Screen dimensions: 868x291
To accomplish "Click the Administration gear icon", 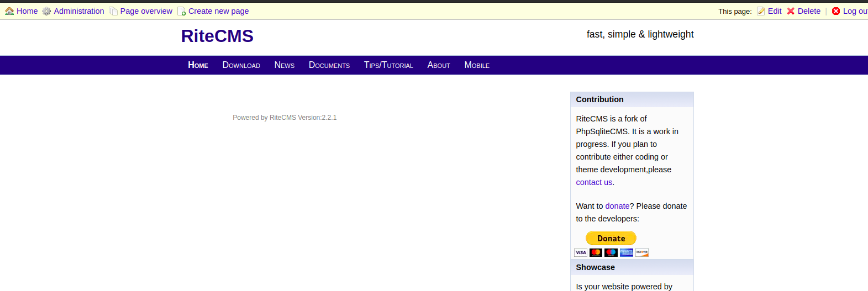I will coord(46,11).
